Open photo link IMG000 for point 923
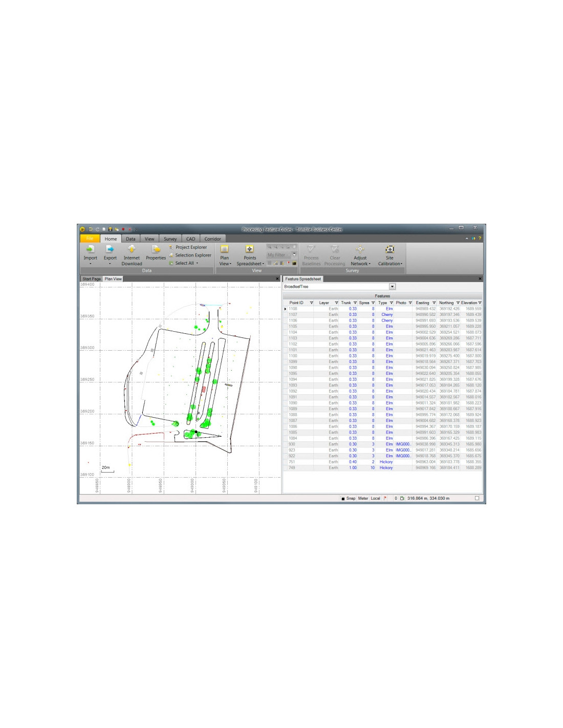This screenshot has height=728, width=563. (x=403, y=450)
